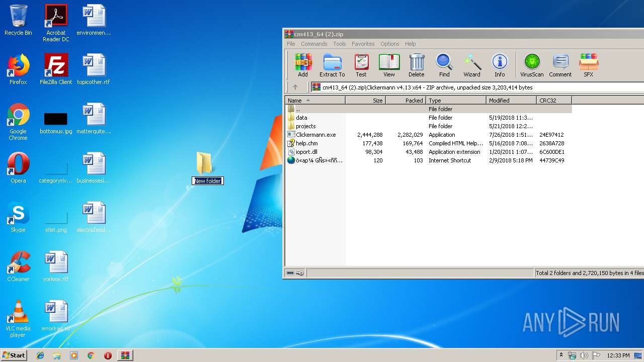Click the volume speaker tray icon

tap(584, 355)
